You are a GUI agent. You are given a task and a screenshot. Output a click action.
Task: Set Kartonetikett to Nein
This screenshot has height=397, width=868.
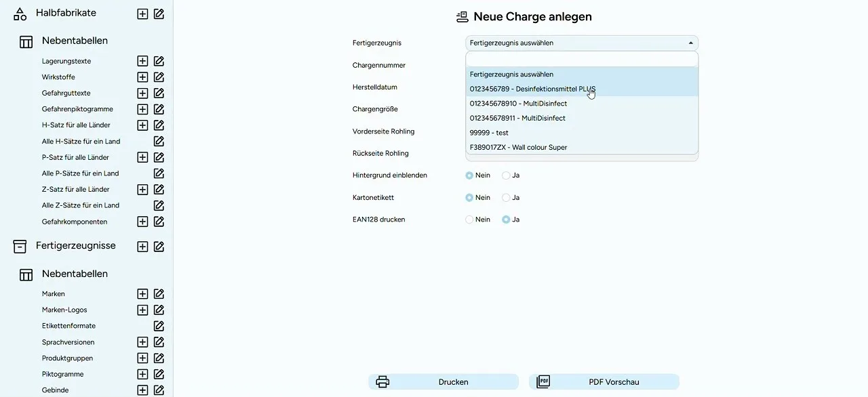tap(469, 198)
